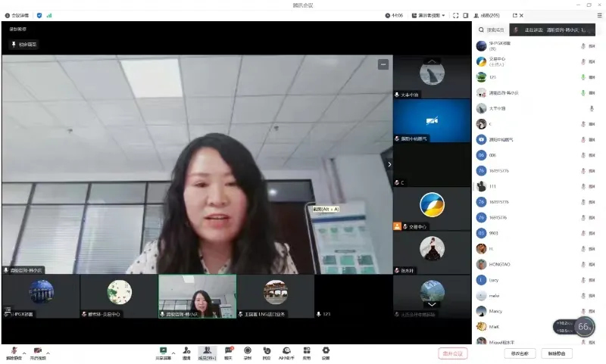606x364 pixels.
Task: Minimize the main speaker video tile
Action: pyautogui.click(x=383, y=64)
